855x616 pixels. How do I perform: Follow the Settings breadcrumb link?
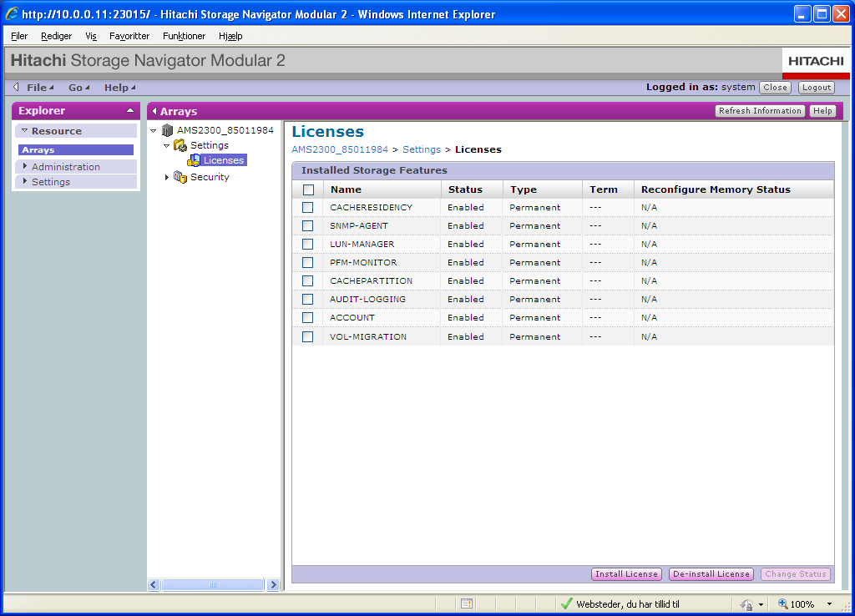pos(422,149)
